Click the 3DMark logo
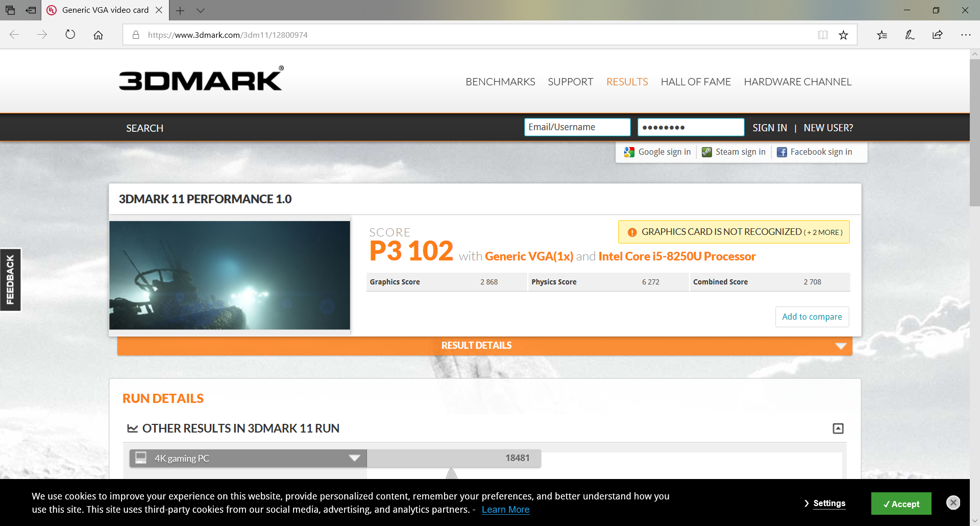 (x=201, y=79)
